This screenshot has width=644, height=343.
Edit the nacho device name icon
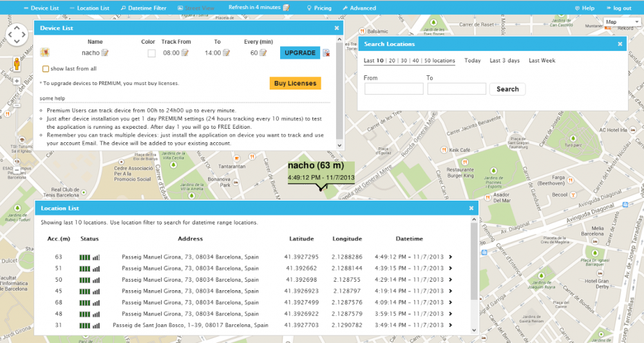[x=105, y=53]
